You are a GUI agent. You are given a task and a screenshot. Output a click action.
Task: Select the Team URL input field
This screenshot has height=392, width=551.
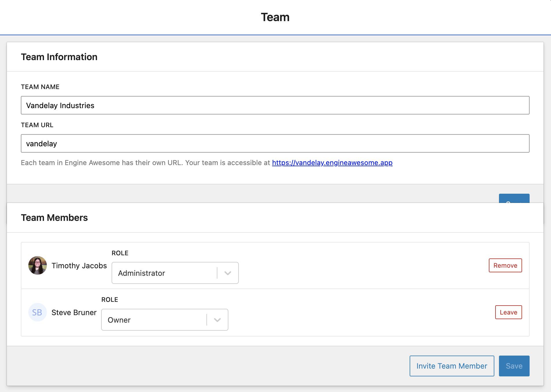(275, 143)
